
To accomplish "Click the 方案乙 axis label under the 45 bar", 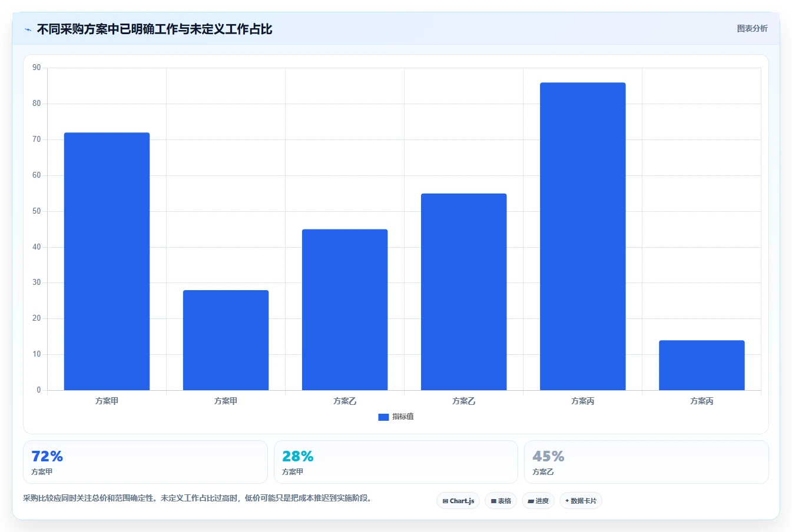I will pos(344,401).
